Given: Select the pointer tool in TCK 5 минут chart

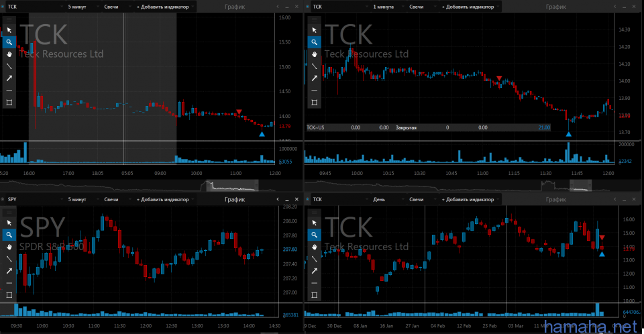Looking at the screenshot, I should (9, 30).
